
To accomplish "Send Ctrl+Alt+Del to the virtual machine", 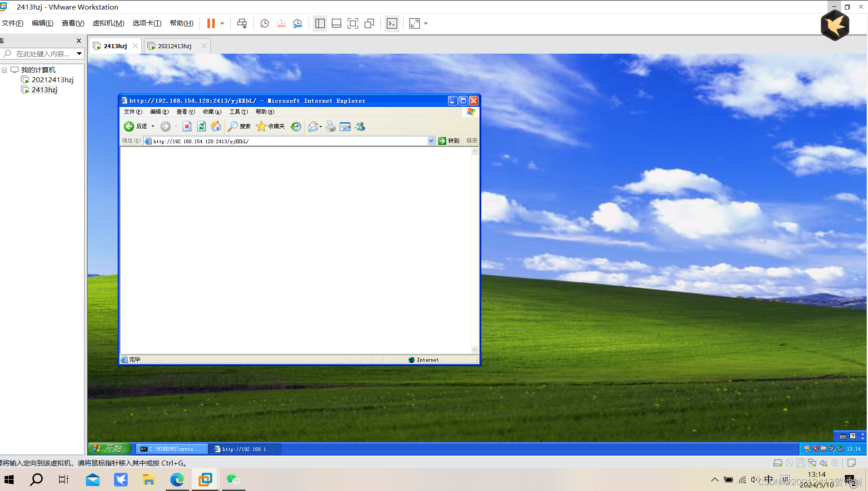I will 242,24.
